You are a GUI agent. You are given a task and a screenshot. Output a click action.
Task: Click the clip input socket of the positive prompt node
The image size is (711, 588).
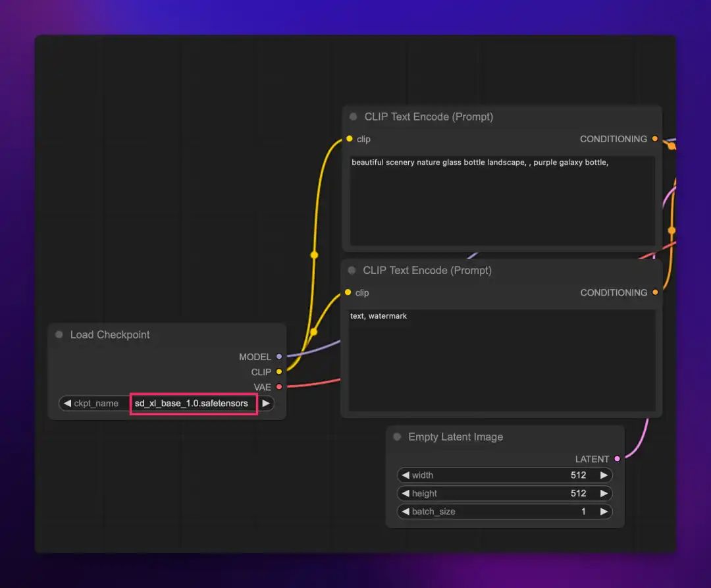(x=349, y=139)
